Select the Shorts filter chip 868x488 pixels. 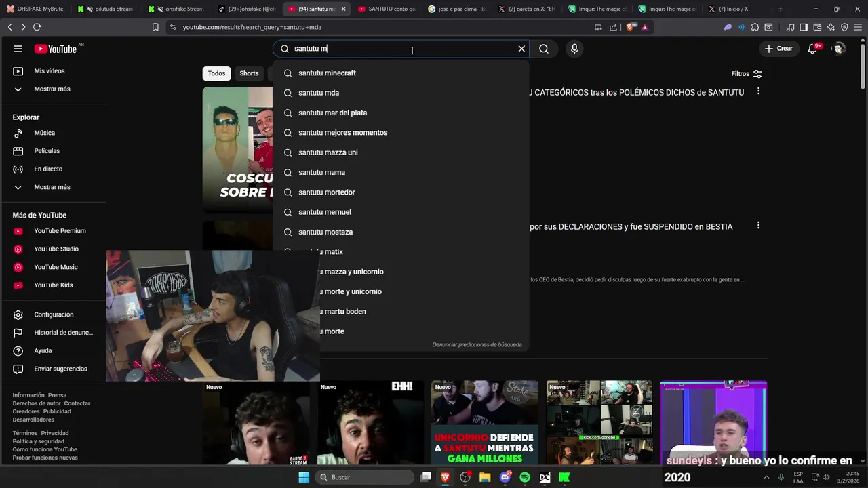pos(249,73)
